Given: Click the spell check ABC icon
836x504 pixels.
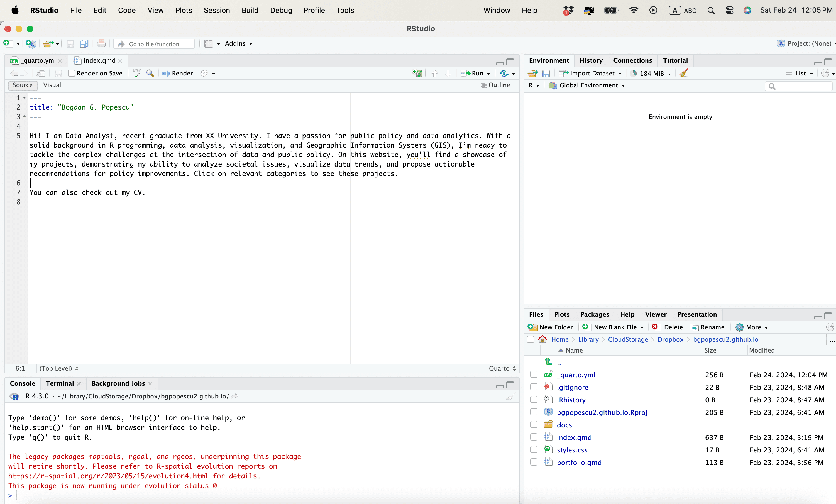Looking at the screenshot, I should [x=137, y=73].
